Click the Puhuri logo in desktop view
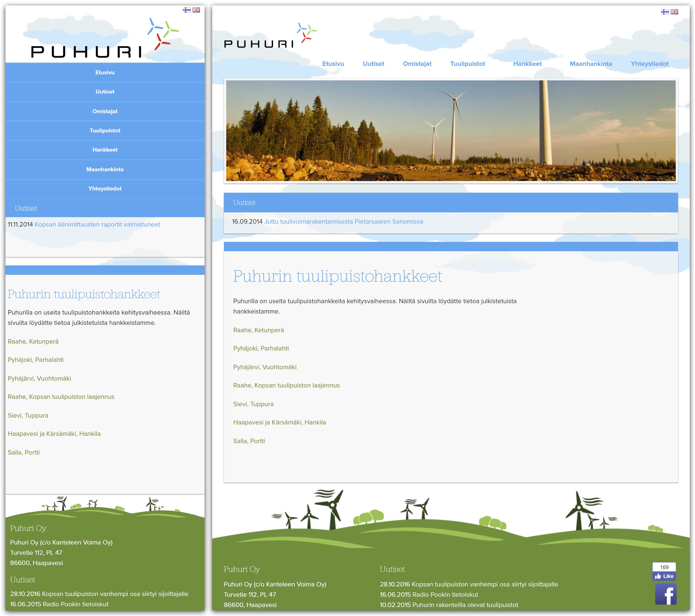695x616 pixels. click(x=270, y=35)
